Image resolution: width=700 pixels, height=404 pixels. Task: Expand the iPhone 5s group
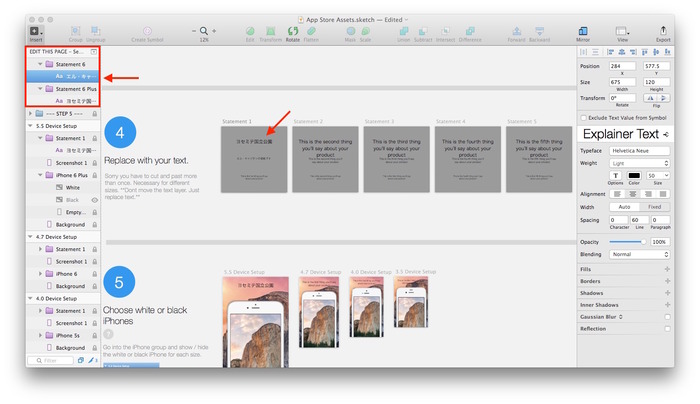40,335
